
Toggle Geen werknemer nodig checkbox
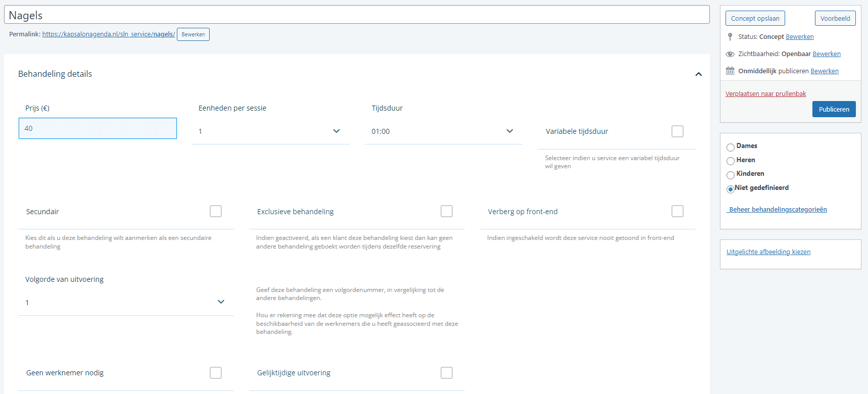[216, 373]
